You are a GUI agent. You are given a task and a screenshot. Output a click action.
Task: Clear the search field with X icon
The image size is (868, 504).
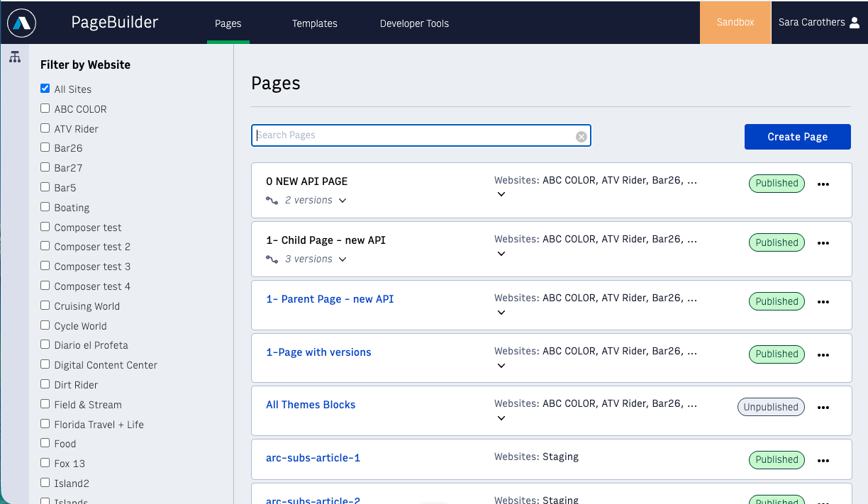[581, 137]
